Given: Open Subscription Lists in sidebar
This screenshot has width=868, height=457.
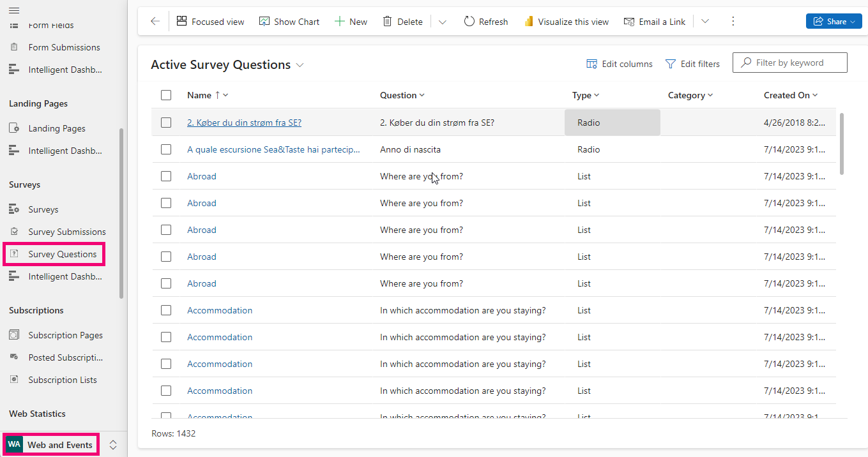Looking at the screenshot, I should click(63, 380).
